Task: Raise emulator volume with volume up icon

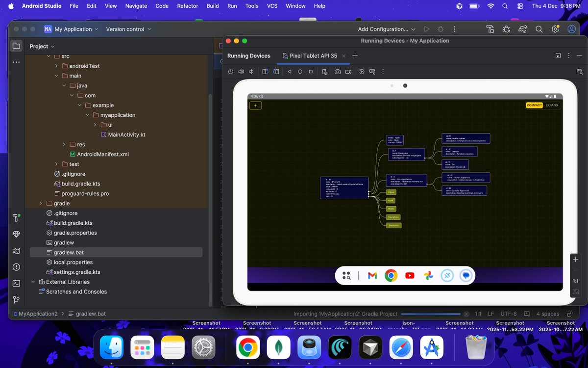Action: click(x=241, y=72)
